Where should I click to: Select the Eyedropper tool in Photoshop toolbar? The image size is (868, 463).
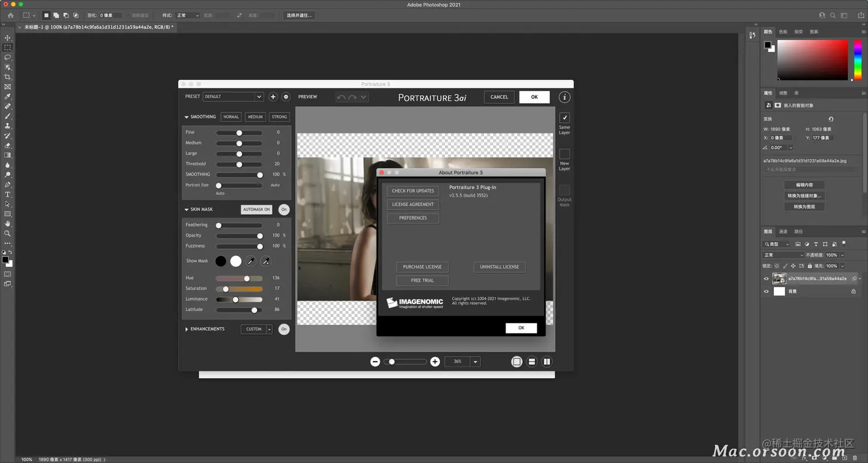(x=7, y=96)
